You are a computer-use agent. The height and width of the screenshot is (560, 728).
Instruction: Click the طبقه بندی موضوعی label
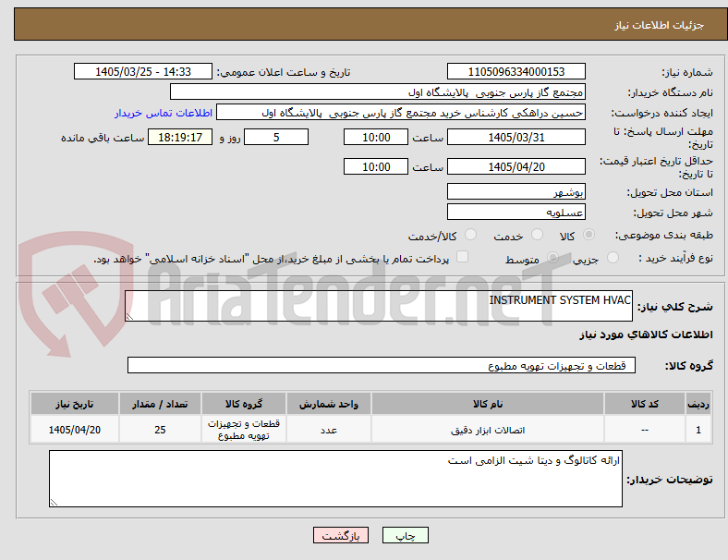pos(664,235)
